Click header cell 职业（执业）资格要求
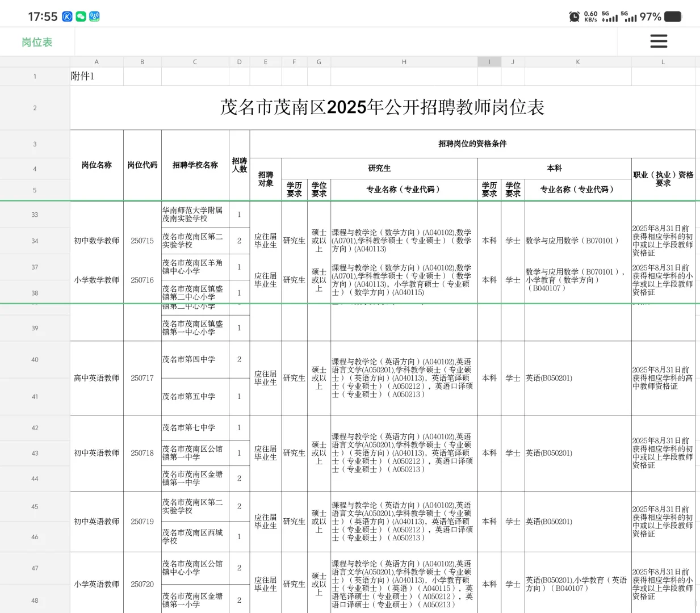The image size is (700, 613). 663,179
